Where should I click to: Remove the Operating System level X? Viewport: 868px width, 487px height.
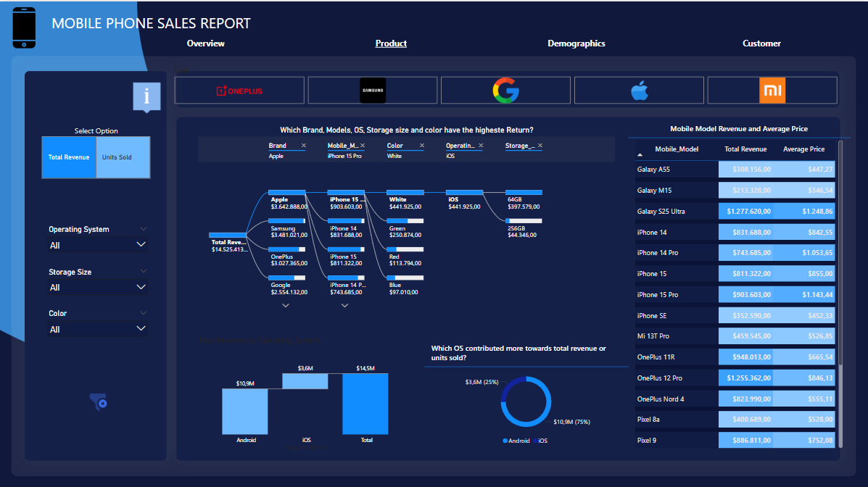coord(481,146)
